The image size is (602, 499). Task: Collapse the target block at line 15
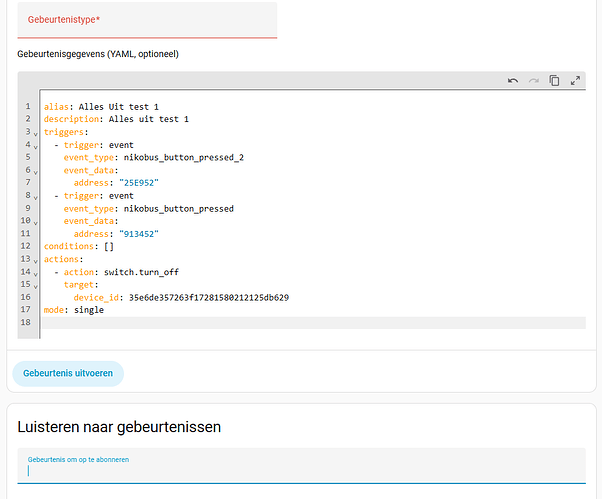(34, 286)
